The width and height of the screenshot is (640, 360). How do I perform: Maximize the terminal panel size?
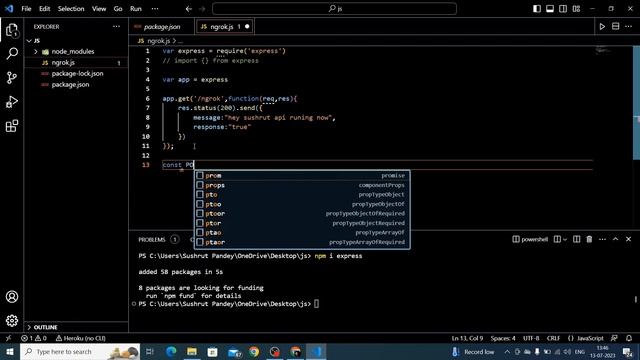(616, 239)
